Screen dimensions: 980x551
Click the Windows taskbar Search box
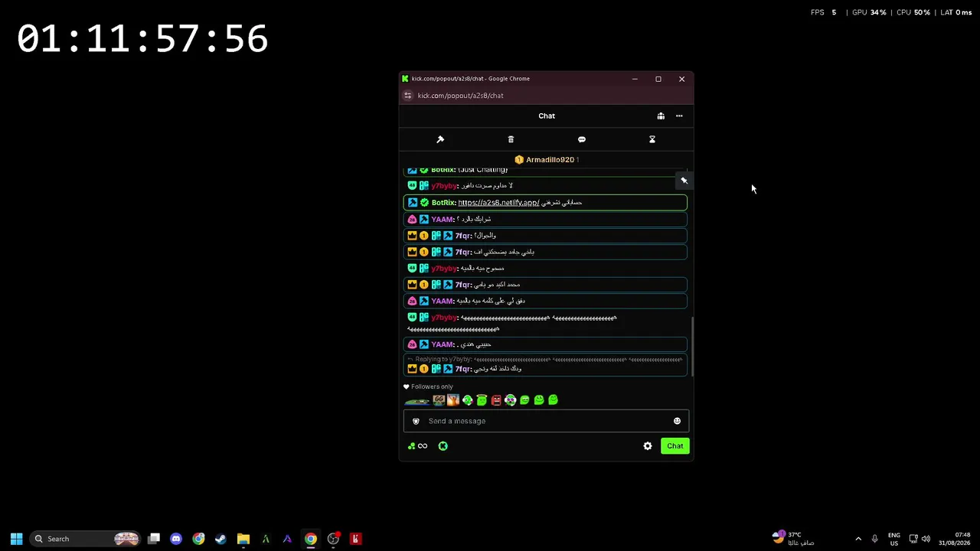[x=85, y=539]
